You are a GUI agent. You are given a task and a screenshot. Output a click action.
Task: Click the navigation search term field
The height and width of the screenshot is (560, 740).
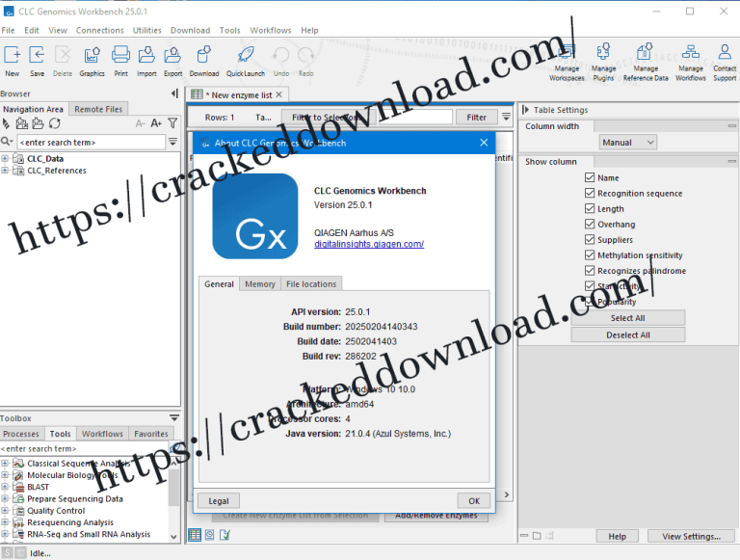click(92, 142)
